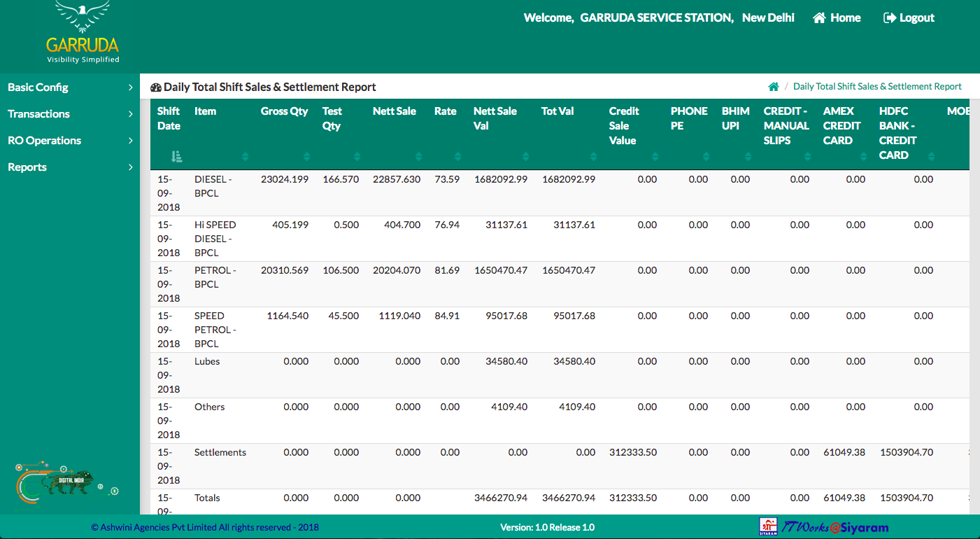The image size is (980, 539).
Task: Click the Siyaram footer logo icon
Action: click(x=768, y=527)
